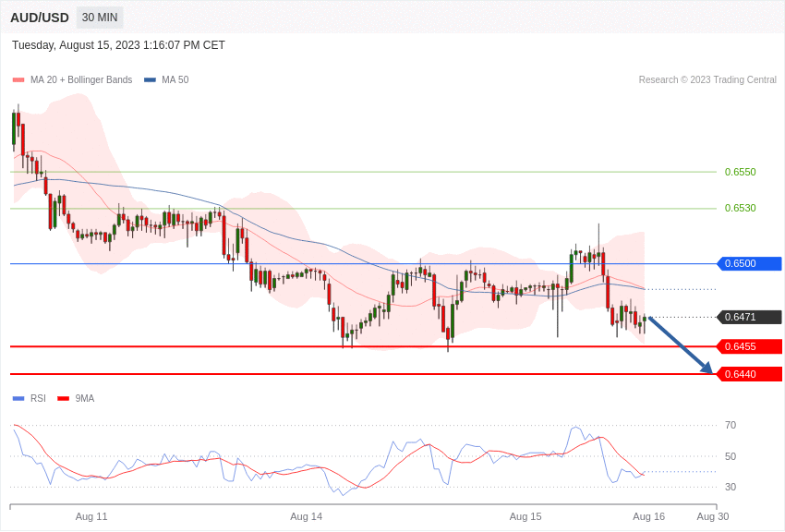785x532 pixels.
Task: Click the RSI 50 axis label
Action: click(x=731, y=456)
